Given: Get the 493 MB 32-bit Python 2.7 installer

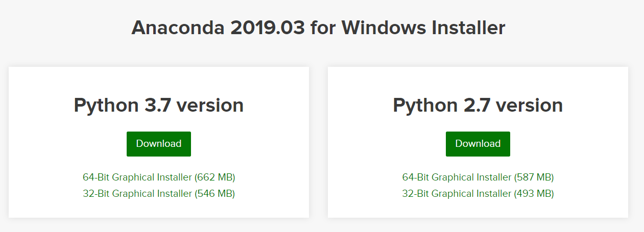Looking at the screenshot, I should pos(478,194).
